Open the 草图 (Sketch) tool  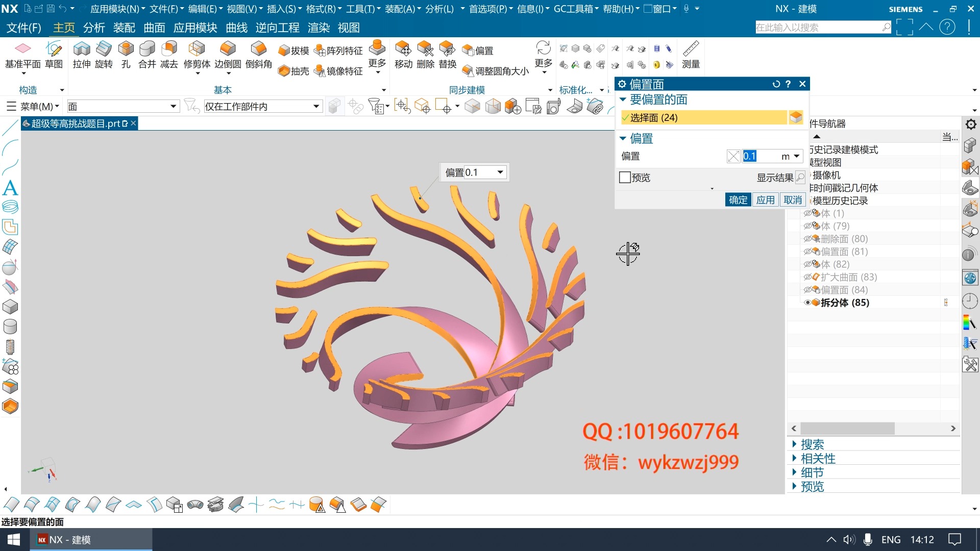point(54,49)
